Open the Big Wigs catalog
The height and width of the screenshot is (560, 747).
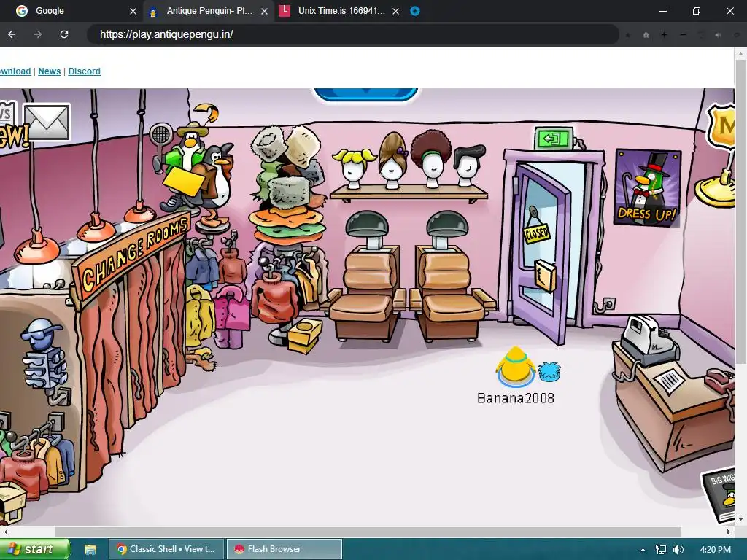click(719, 495)
